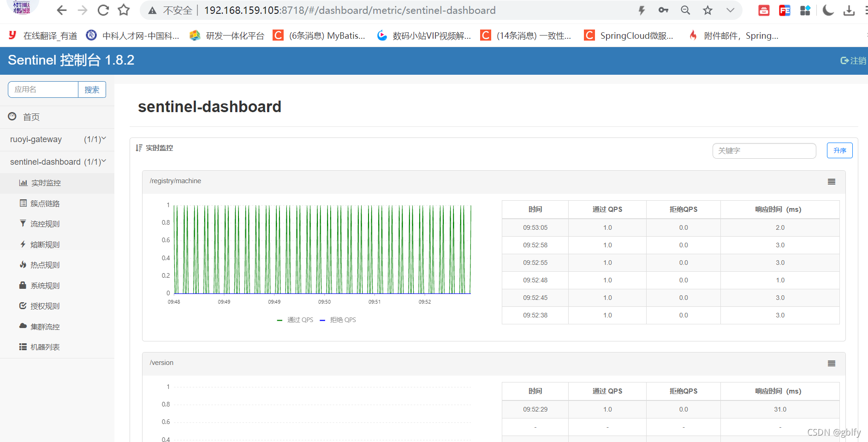Click the /registry/machine resource title

pos(175,181)
